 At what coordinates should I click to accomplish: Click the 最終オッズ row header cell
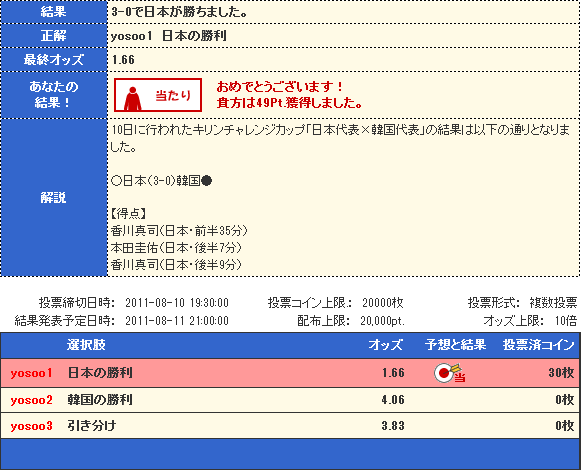(x=54, y=60)
